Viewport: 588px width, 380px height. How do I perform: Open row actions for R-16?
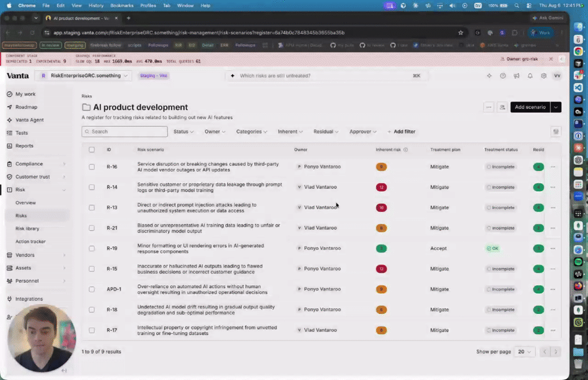coord(553,167)
